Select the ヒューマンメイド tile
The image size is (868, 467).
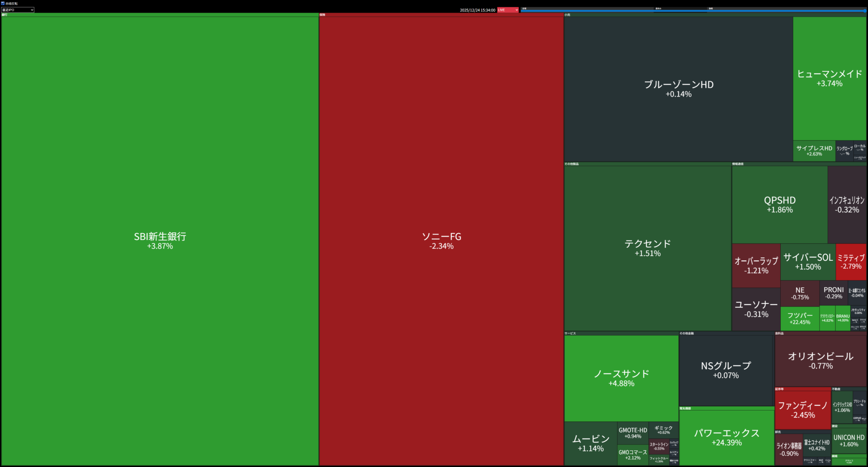[x=829, y=78]
